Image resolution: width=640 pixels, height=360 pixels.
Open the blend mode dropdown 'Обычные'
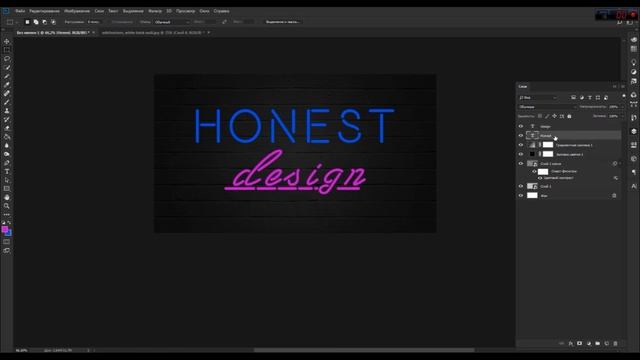click(547, 107)
